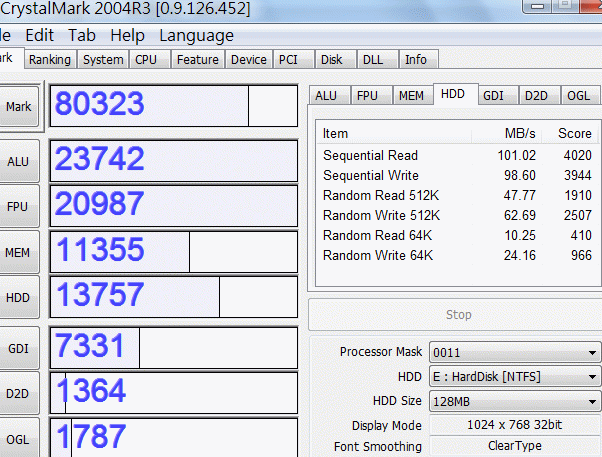Run the MEM benchmark button

click(18, 252)
